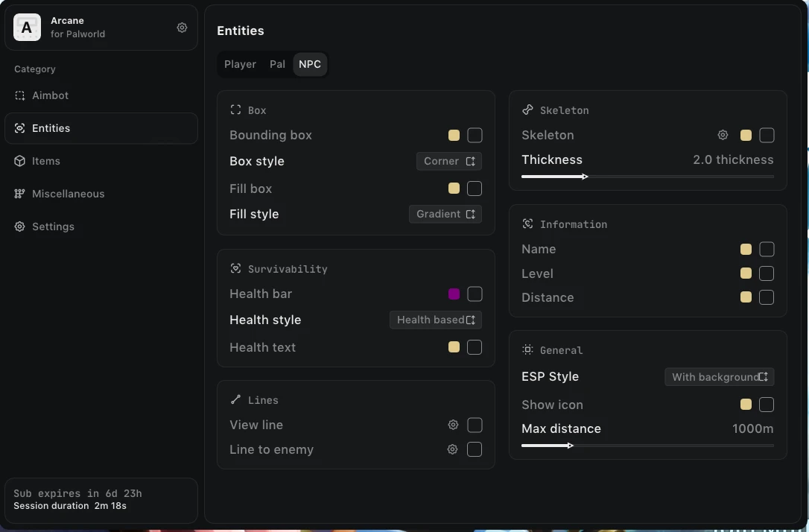
Task: Select the NPC tab
Action: [x=310, y=65]
